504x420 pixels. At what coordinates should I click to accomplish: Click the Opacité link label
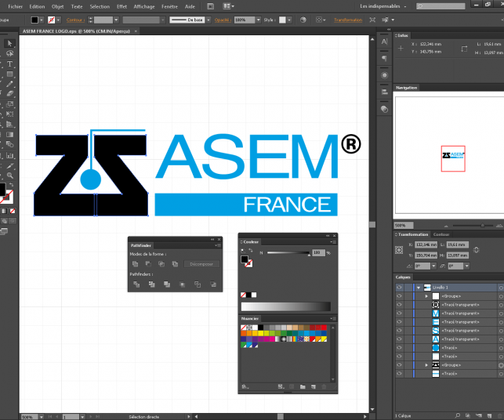pos(223,20)
